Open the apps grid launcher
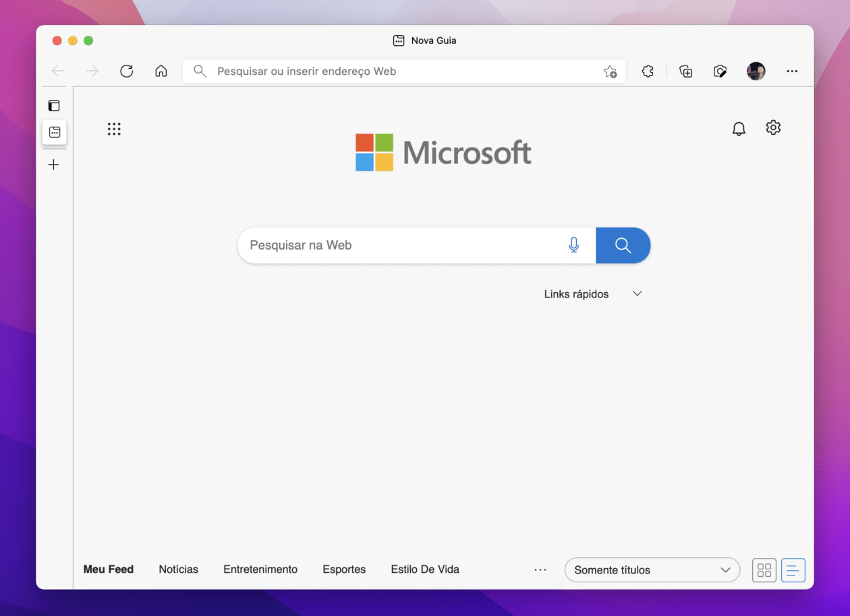 coord(114,128)
